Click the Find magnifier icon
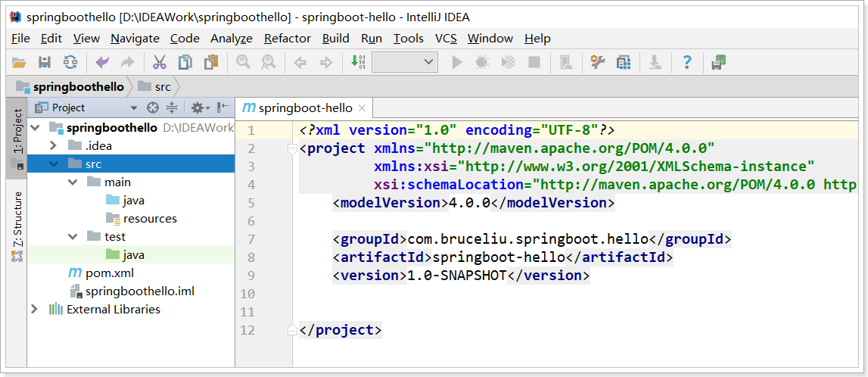The height and width of the screenshot is (377, 868). click(242, 62)
